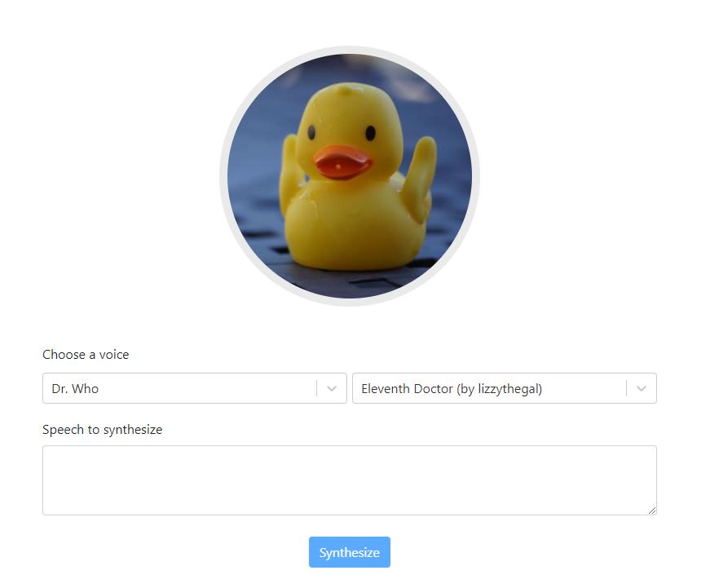Click the separator line in Eleventh Doctor selector

click(x=626, y=388)
